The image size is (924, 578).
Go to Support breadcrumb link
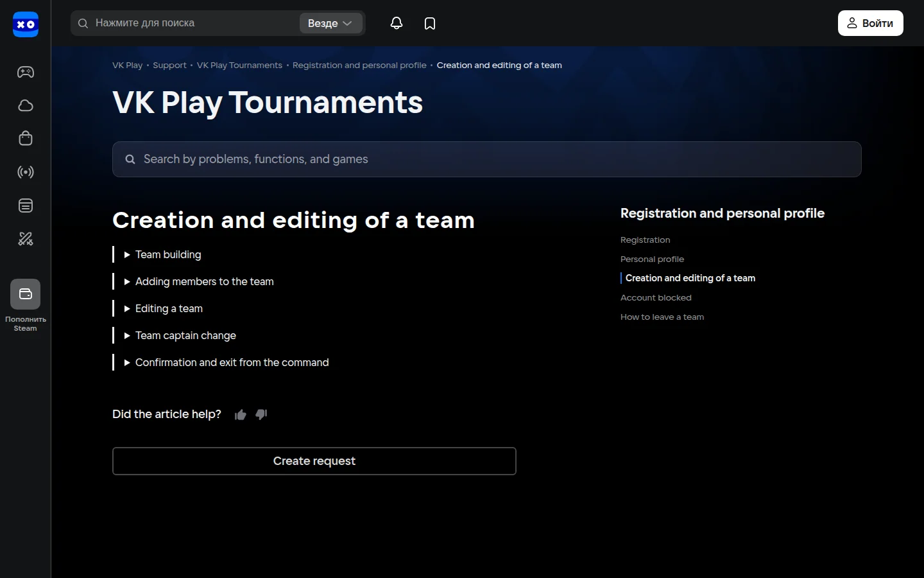(x=169, y=66)
